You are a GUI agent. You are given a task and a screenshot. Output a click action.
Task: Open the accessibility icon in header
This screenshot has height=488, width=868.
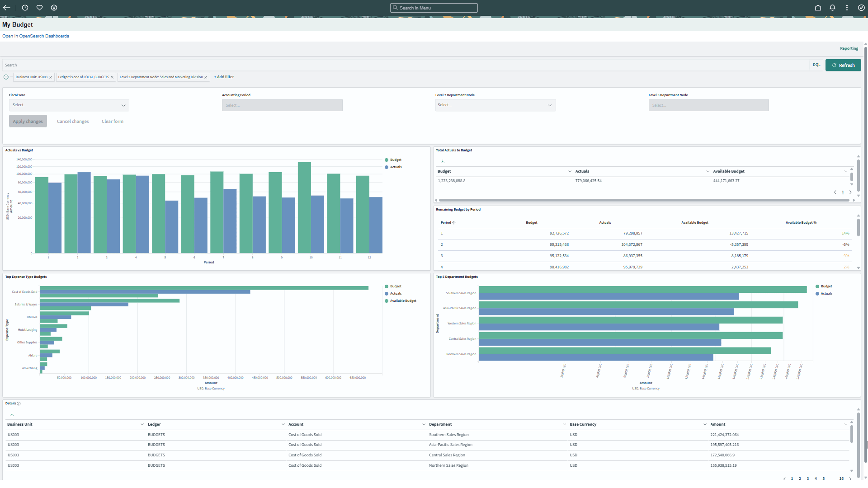point(54,8)
